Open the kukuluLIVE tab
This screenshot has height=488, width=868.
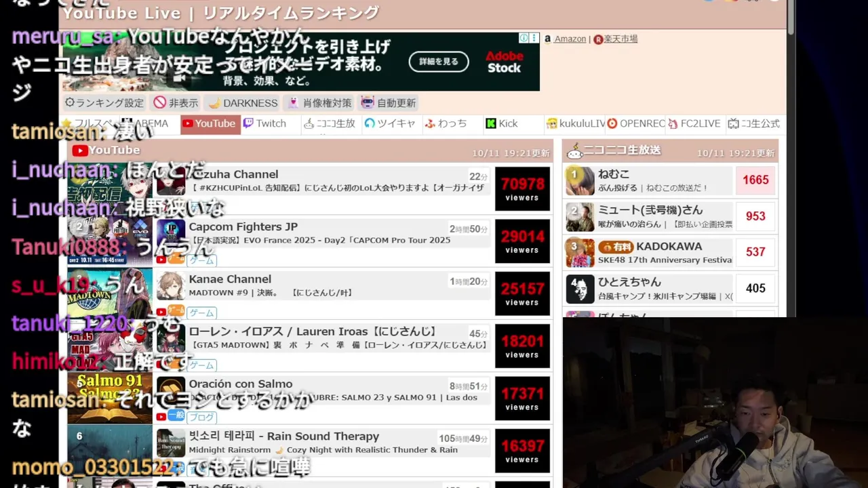576,123
